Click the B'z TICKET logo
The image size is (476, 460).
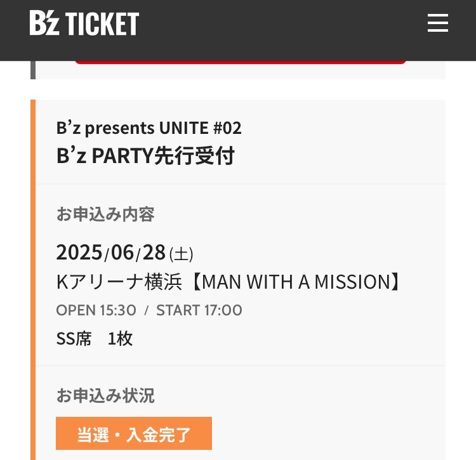point(84,23)
